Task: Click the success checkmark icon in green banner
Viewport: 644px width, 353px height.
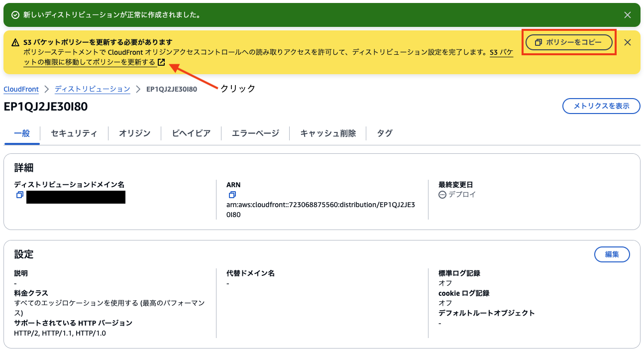Action: tap(15, 15)
